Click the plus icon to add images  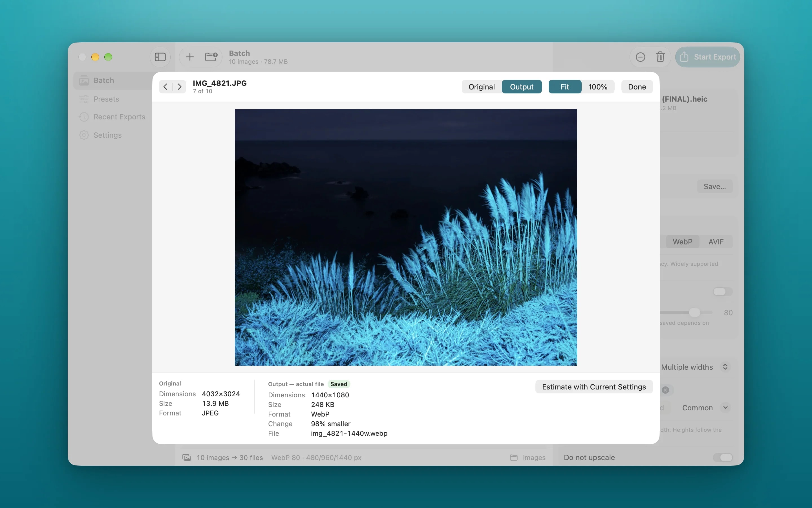point(190,57)
